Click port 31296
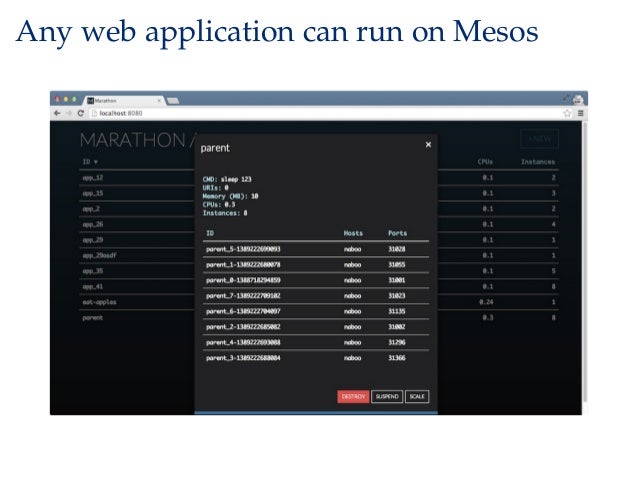The height and width of the screenshot is (479, 638). [x=397, y=342]
